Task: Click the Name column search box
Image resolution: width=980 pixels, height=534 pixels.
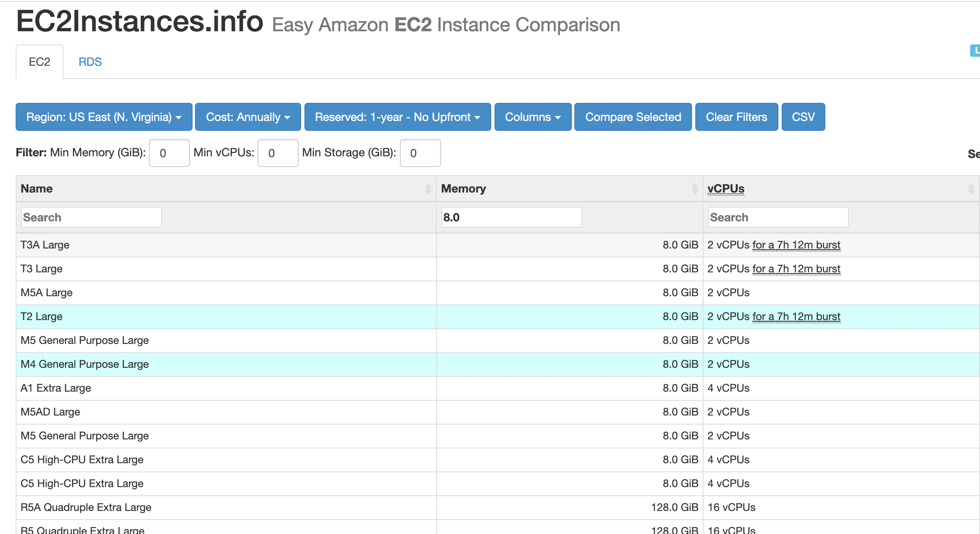Action: [91, 217]
